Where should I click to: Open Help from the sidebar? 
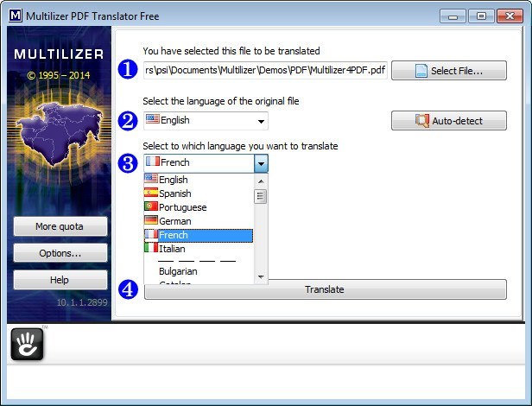[x=60, y=280]
